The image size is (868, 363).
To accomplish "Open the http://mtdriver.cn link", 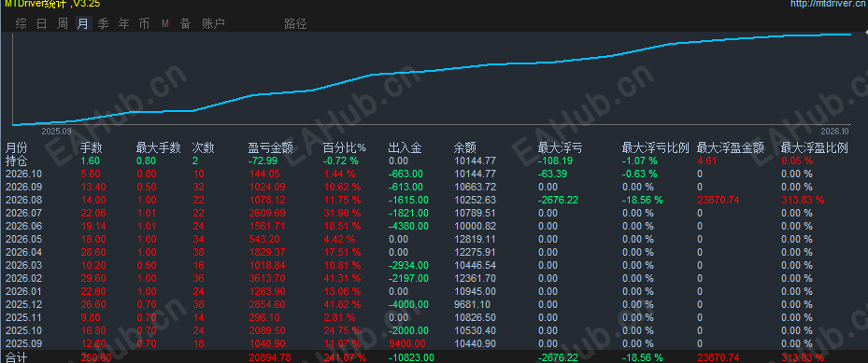I will coord(829,4).
